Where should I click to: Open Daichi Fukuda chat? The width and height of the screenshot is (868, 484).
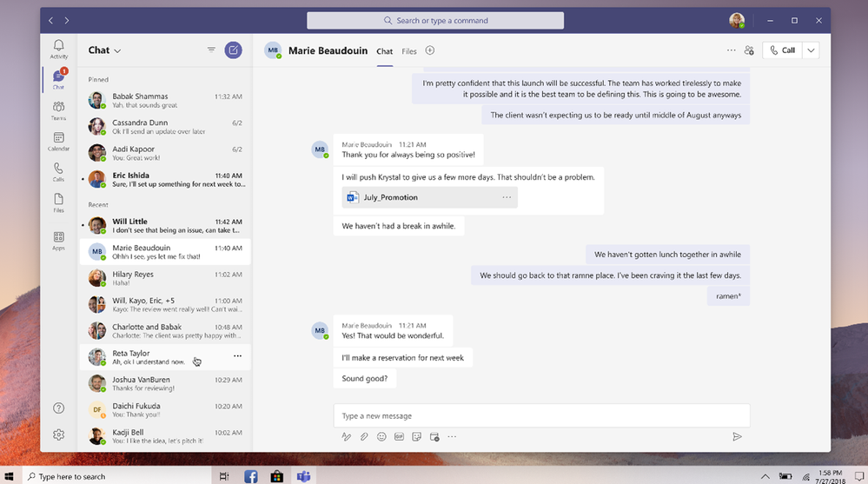coord(165,410)
